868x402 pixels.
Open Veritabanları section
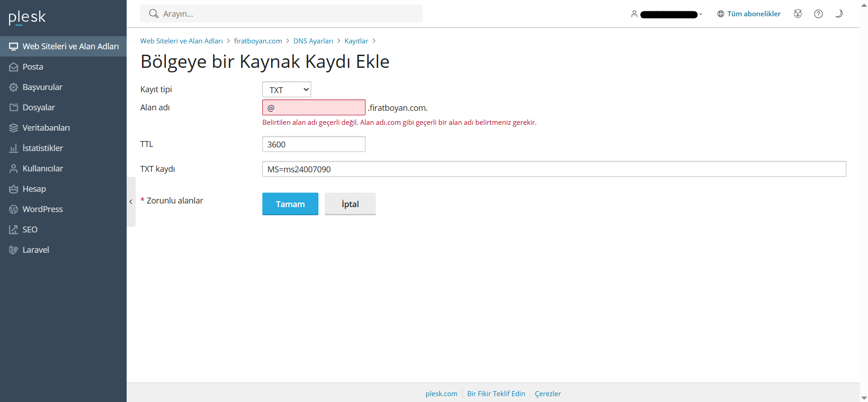(x=63, y=128)
